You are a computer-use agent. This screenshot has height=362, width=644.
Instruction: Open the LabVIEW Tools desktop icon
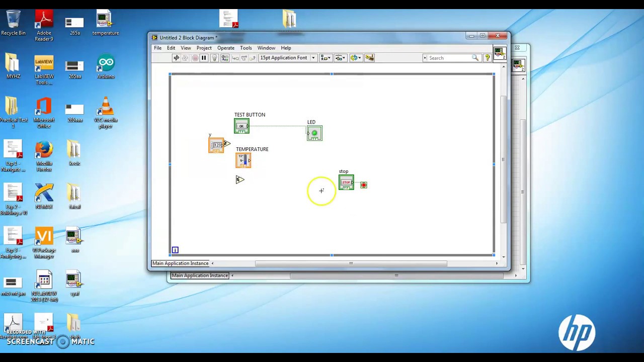pyautogui.click(x=44, y=70)
